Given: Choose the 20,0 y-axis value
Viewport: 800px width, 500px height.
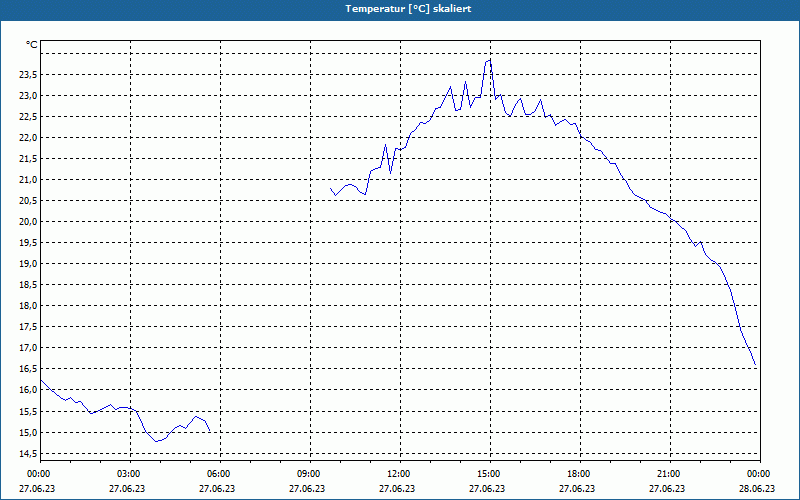Looking at the screenshot, I should coord(28,221).
